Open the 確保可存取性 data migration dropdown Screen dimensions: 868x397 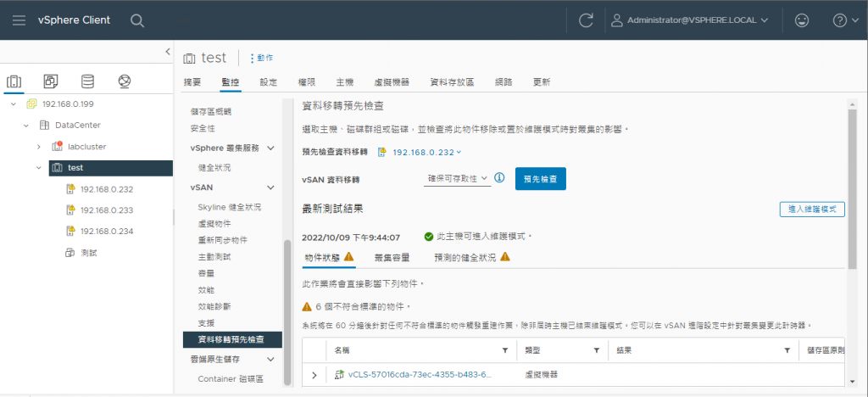(457, 178)
